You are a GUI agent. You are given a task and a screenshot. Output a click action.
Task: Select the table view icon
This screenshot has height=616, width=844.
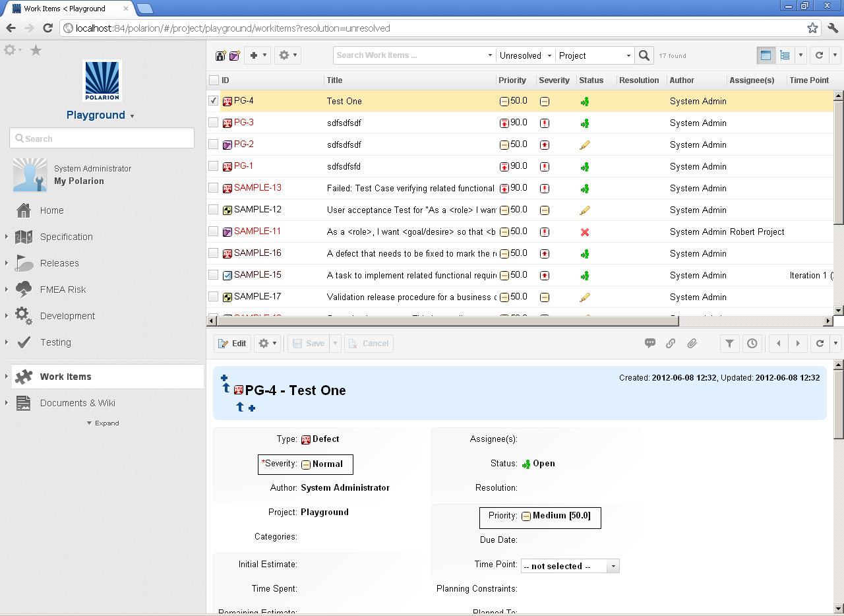coord(765,55)
